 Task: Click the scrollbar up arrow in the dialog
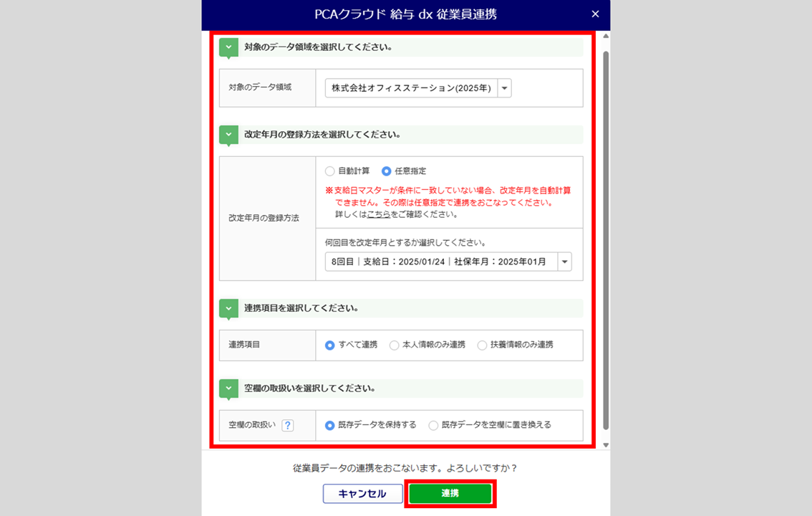(x=606, y=37)
